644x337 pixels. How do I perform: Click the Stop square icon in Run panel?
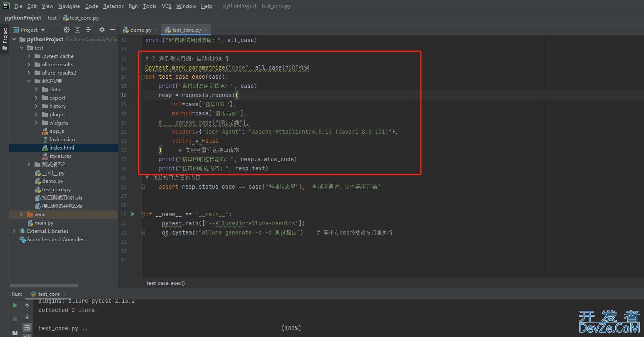click(x=15, y=319)
